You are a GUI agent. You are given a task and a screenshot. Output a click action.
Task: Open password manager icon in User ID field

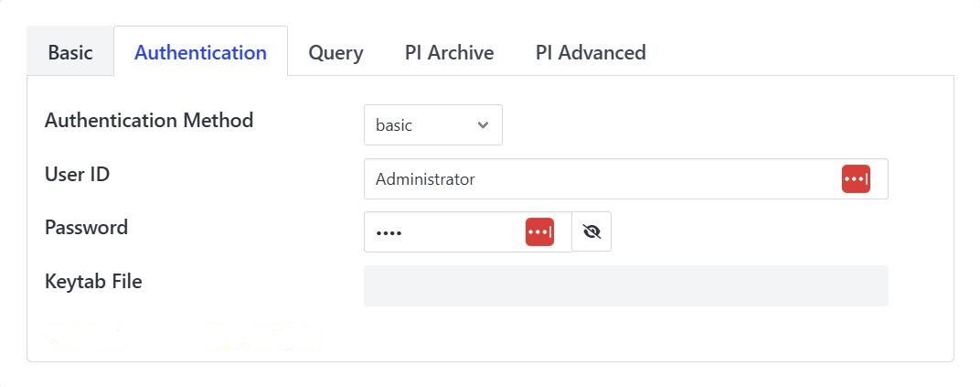[x=856, y=179]
